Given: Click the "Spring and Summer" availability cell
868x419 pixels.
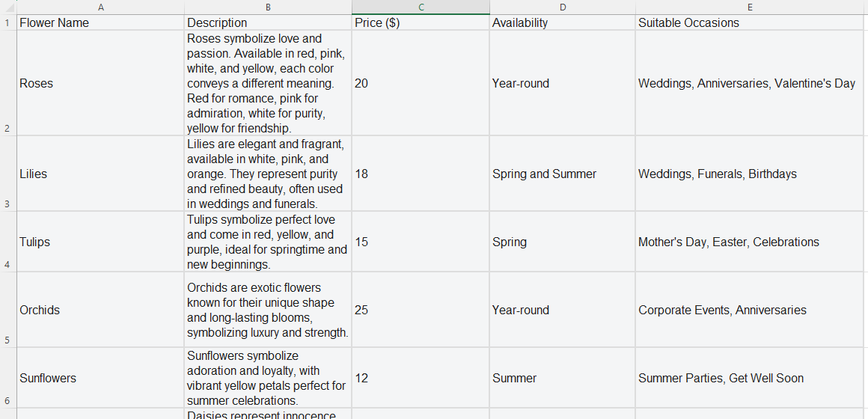Looking at the screenshot, I should [x=562, y=174].
